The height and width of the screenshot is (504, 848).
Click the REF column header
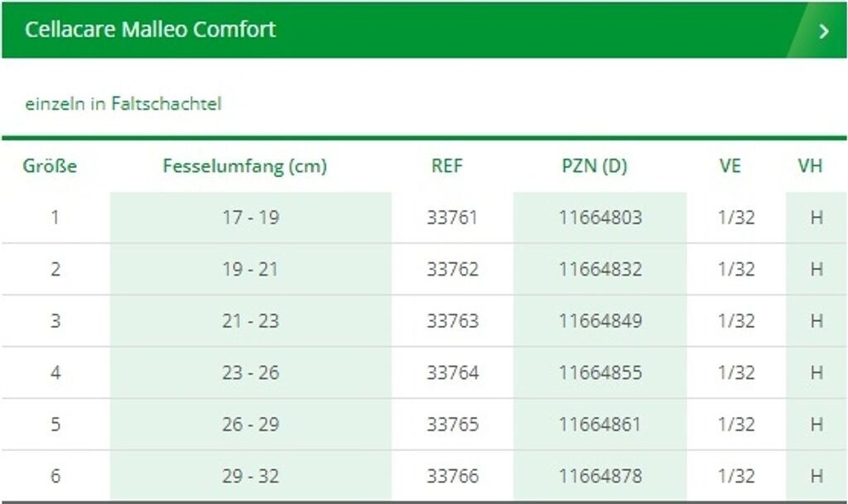tap(447, 166)
